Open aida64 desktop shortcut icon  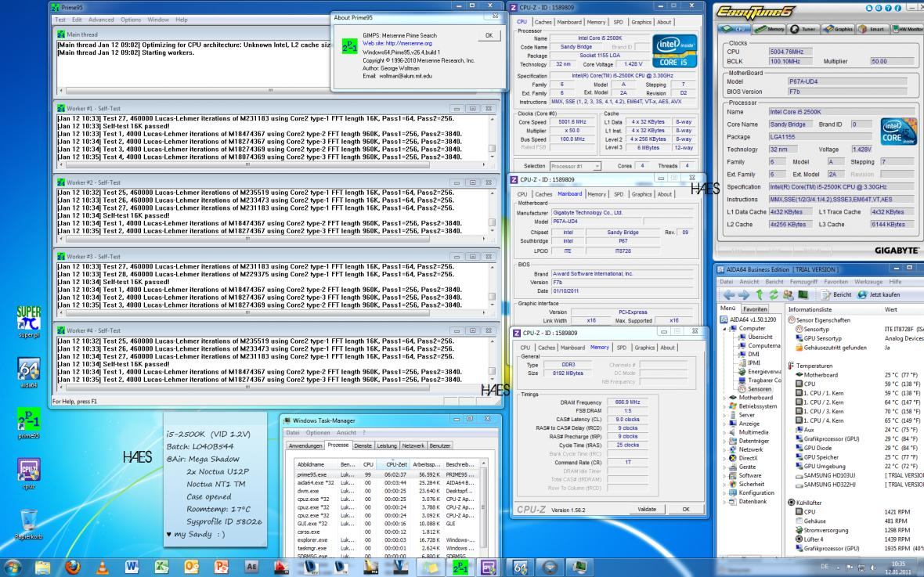tap(28, 373)
